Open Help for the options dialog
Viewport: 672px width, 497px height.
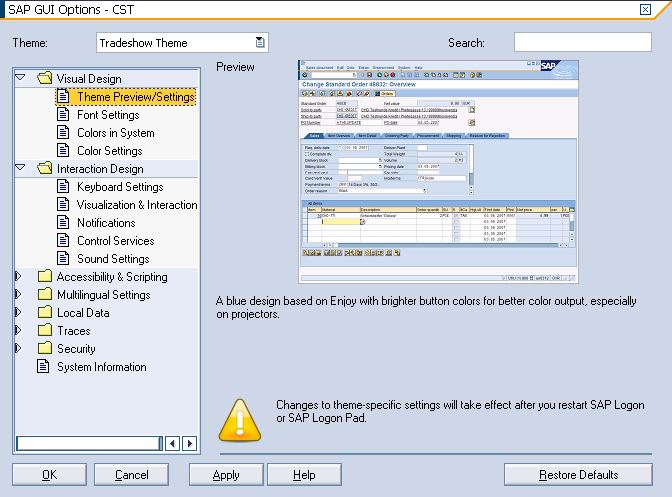pos(304,475)
